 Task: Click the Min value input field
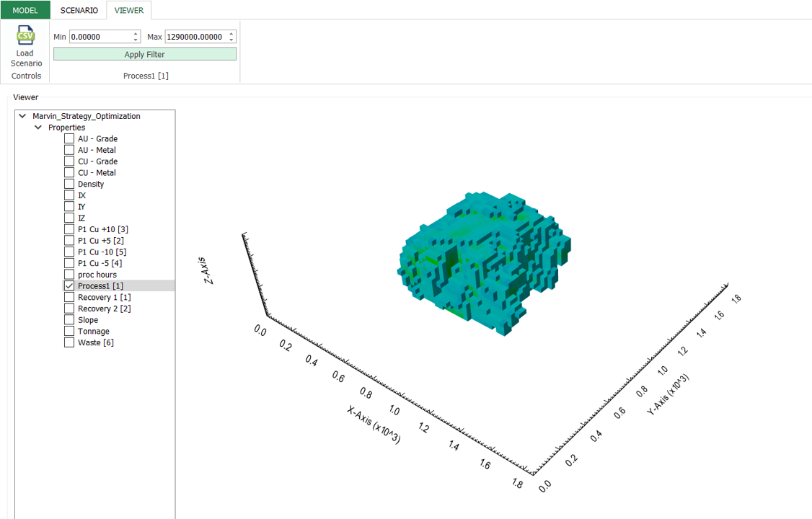coord(100,37)
